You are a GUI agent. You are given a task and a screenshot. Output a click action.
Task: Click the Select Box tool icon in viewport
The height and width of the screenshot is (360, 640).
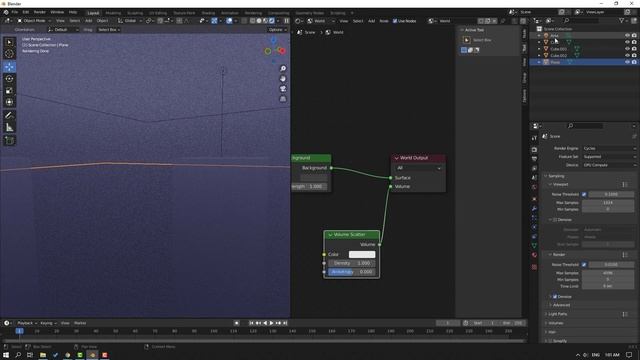click(9, 42)
